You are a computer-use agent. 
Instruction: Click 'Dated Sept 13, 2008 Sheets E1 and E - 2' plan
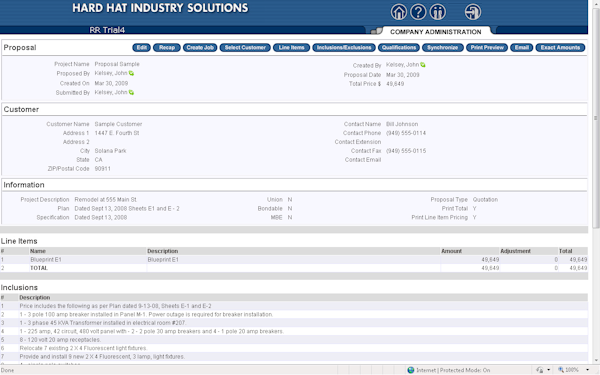pos(127,208)
